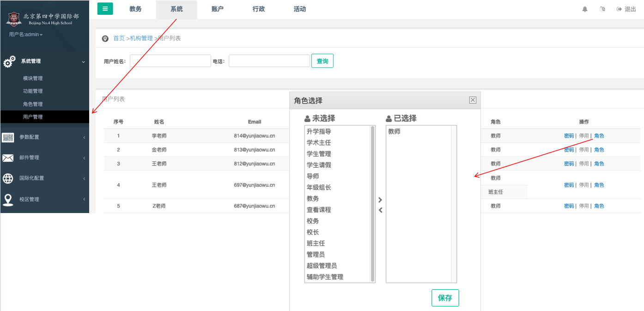
Task: Click 密码 link for 697@yunjiaowu.cn row
Action: tap(569, 185)
